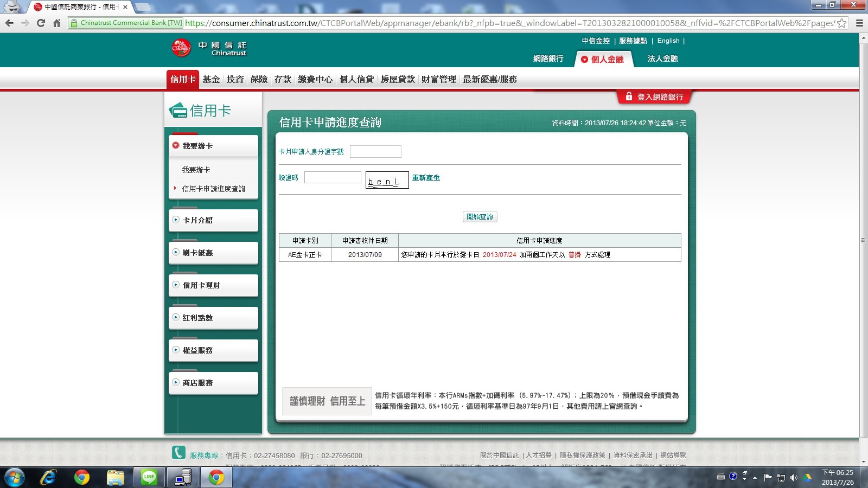Open the 中信金控 header link
This screenshot has height=488, width=868.
(x=596, y=41)
